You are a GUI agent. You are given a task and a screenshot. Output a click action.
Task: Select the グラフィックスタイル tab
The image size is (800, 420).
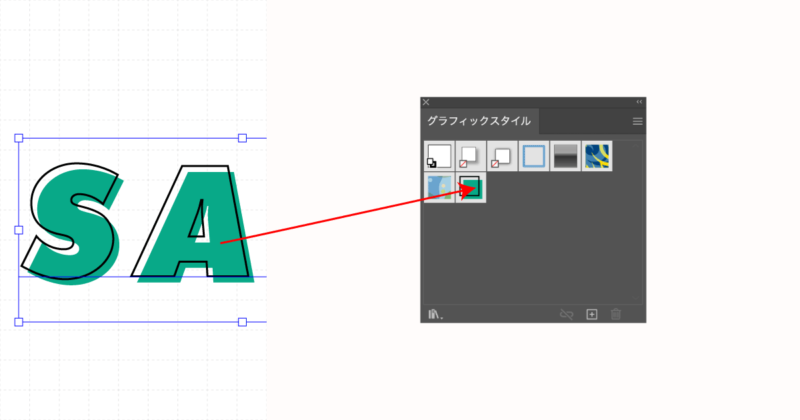tap(480, 122)
